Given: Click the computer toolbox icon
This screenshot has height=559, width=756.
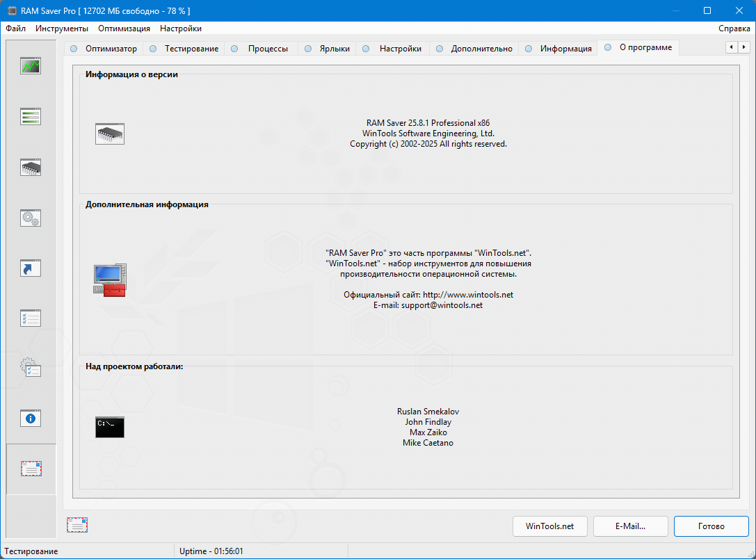Looking at the screenshot, I should click(x=110, y=280).
